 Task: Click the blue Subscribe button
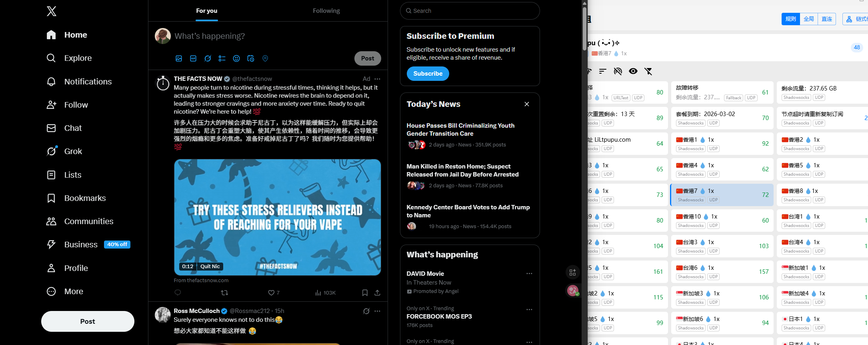(428, 74)
